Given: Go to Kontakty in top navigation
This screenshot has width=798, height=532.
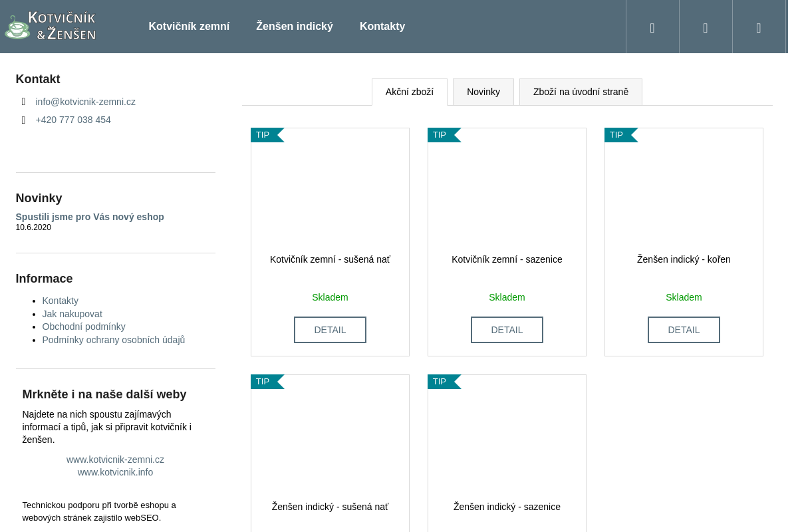Looking at the screenshot, I should pyautogui.click(x=382, y=27).
